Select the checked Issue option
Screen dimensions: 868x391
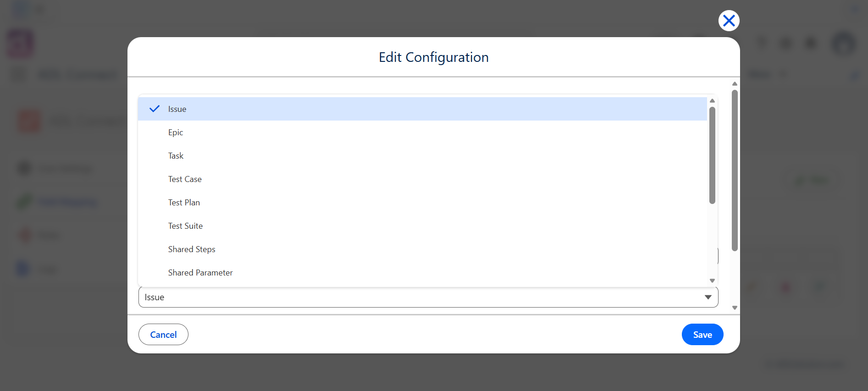[x=422, y=109]
